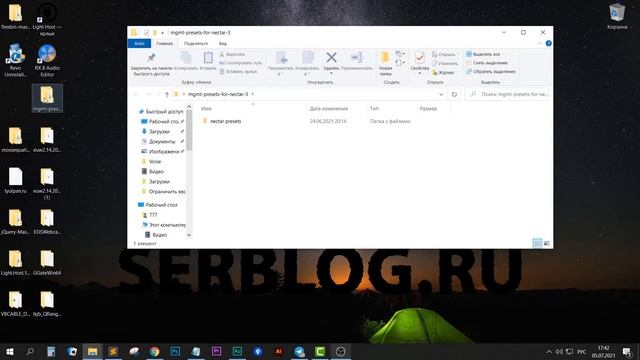
Task: Click Открыть in the ribbon Open group
Action: point(444,54)
